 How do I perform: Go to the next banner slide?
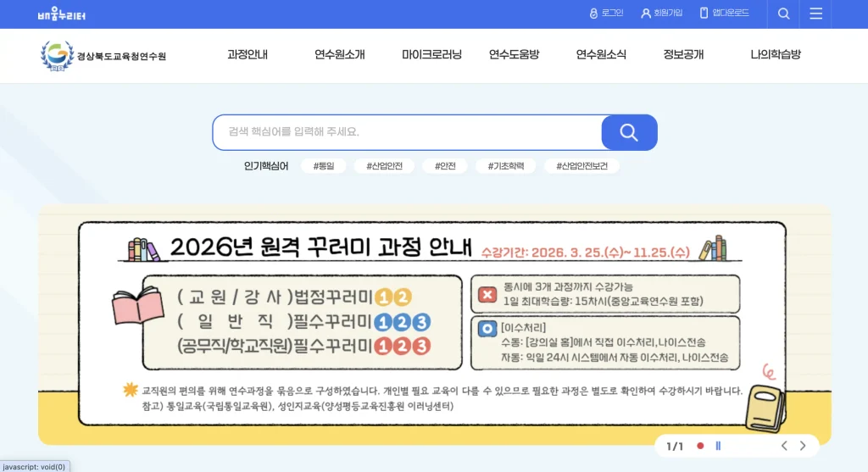tap(803, 446)
